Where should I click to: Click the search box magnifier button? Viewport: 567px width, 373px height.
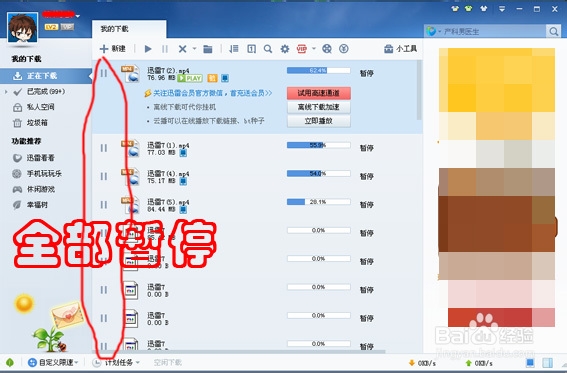click(553, 31)
